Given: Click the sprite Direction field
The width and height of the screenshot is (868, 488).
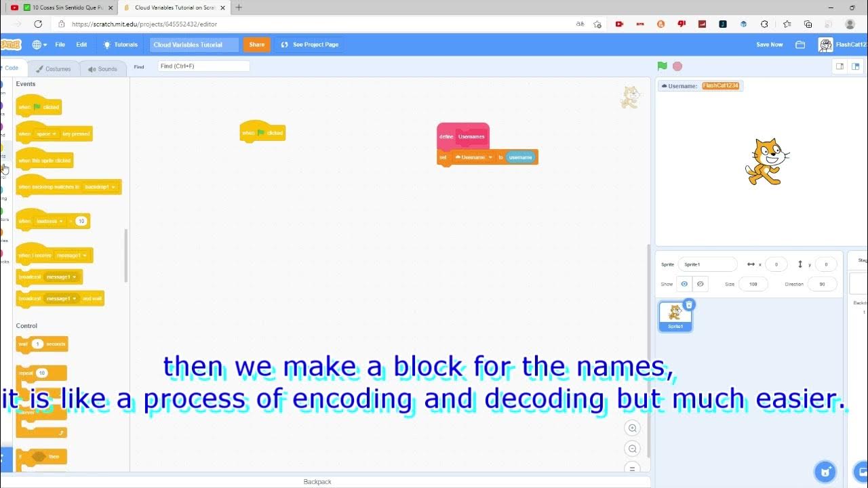Looking at the screenshot, I should pos(822,284).
